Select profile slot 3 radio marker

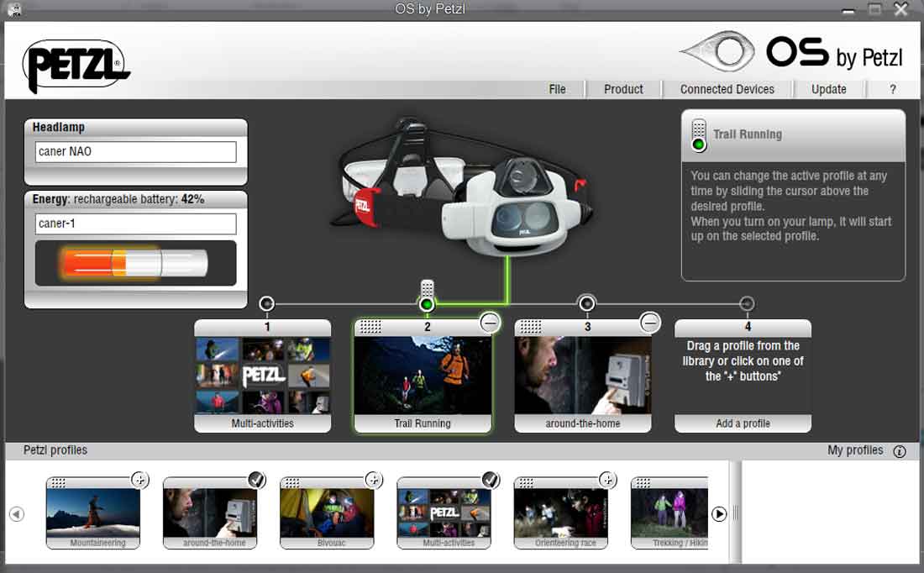point(587,303)
